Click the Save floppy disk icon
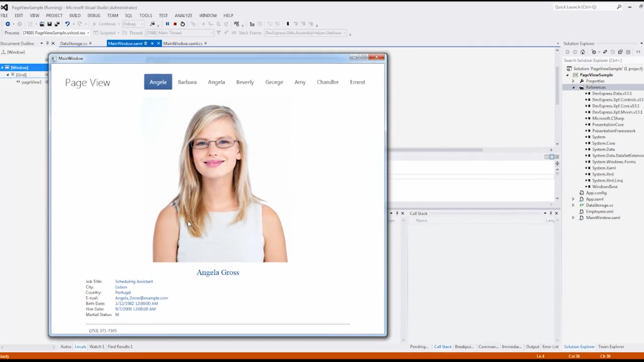Image resolution: width=644 pixels, height=362 pixels. (x=49, y=24)
